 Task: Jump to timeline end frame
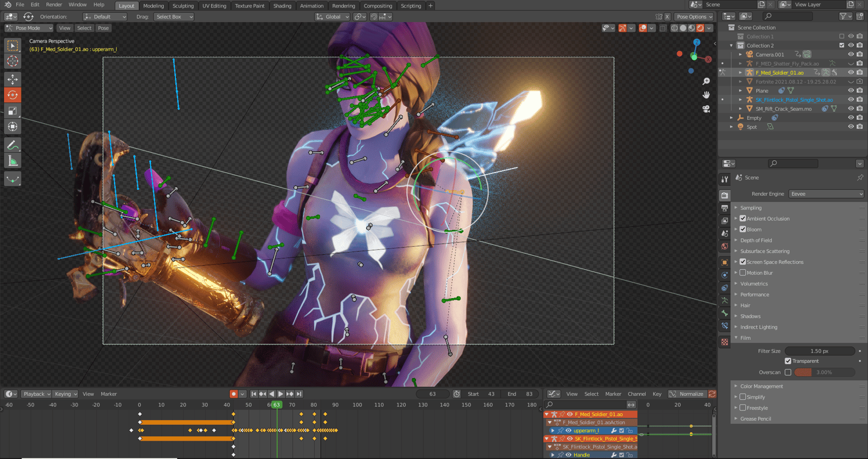pos(299,394)
